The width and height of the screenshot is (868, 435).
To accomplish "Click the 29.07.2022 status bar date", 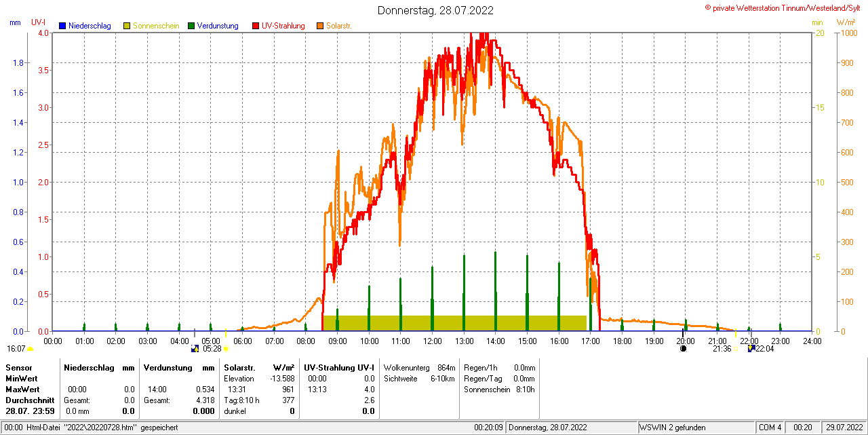I will pos(843,428).
